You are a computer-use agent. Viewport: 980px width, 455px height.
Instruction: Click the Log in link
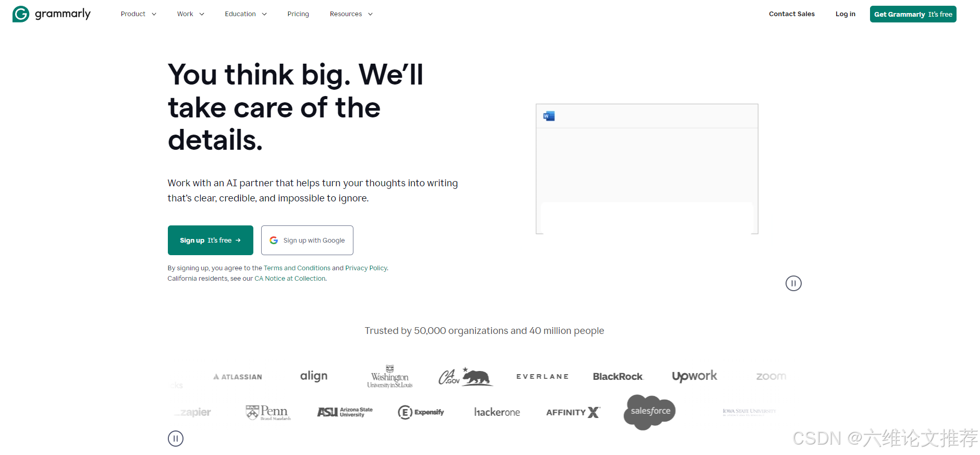click(x=845, y=14)
